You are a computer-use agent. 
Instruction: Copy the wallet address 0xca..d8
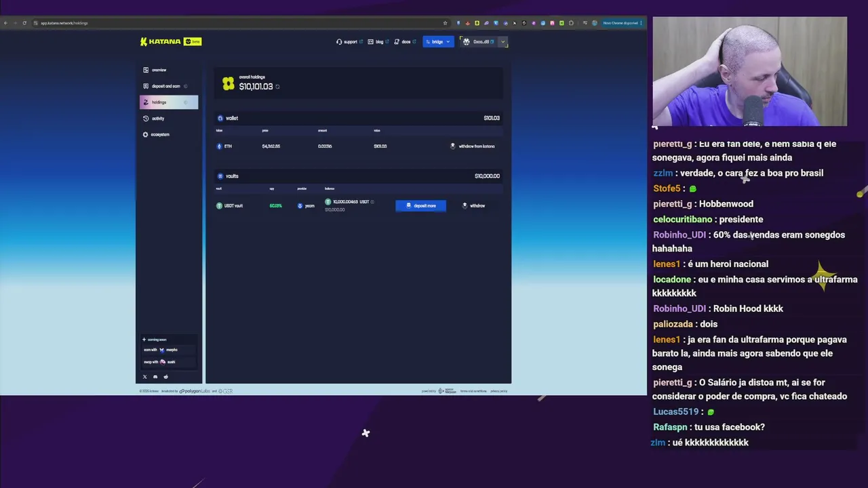(492, 41)
